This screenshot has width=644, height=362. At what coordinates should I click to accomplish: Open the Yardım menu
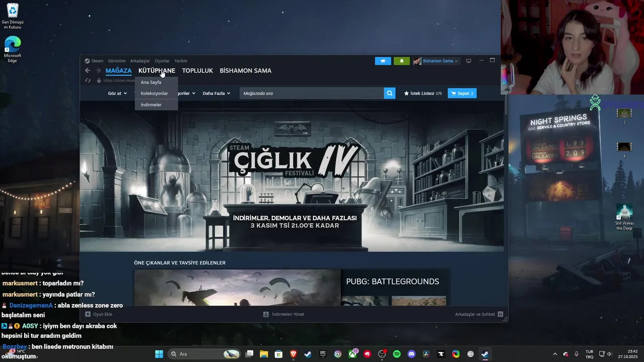[x=181, y=61]
